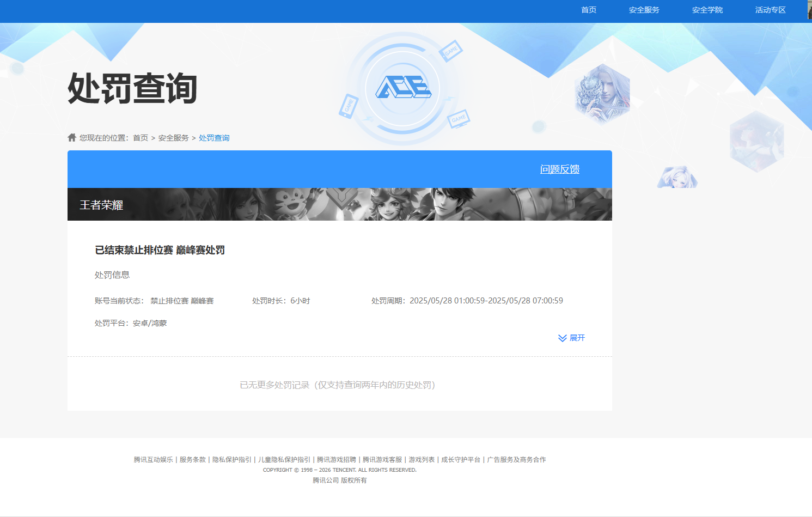The image size is (812, 517).
Task: Open 广告服务及商务合作 in the footer
Action: (x=516, y=460)
